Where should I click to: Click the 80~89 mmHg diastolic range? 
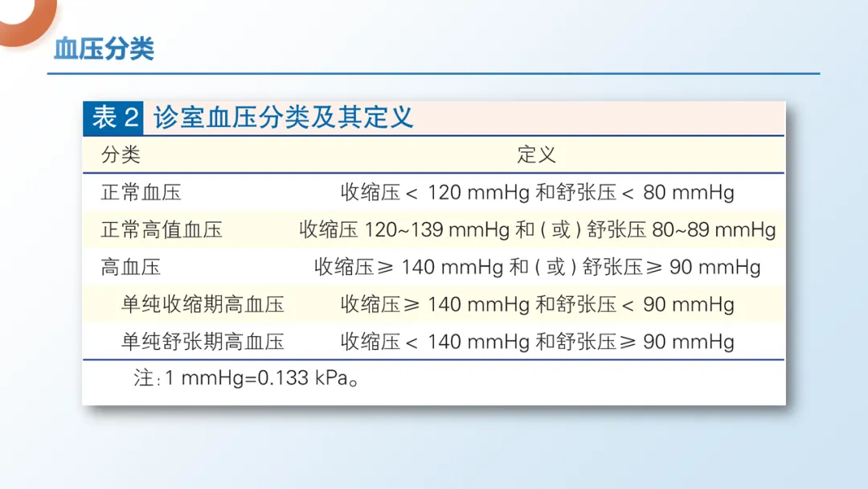pyautogui.click(x=714, y=230)
